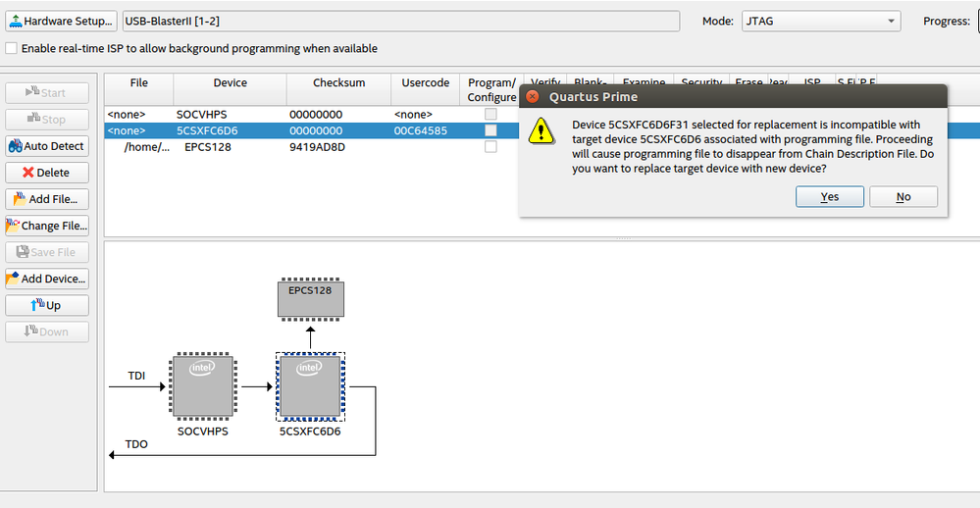Click the SOCVHPS row <none> file cell
980x508 pixels.
127,115
